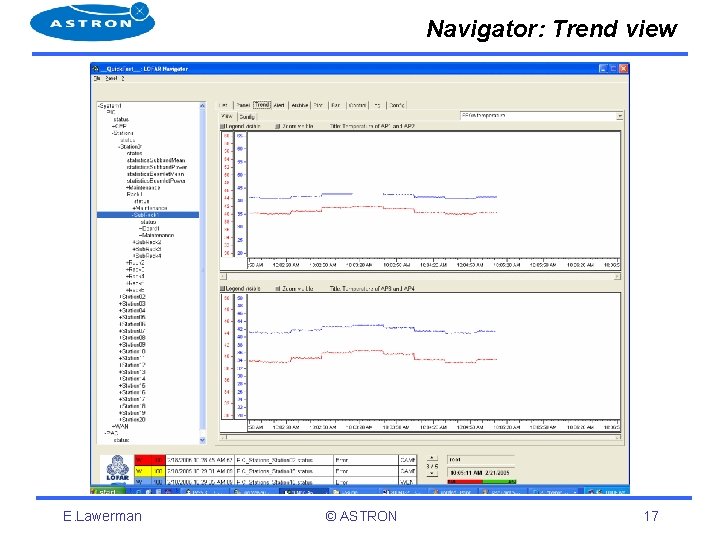Select statisticsSubbandPower tree item
The height and width of the screenshot is (540, 720).
(157, 167)
